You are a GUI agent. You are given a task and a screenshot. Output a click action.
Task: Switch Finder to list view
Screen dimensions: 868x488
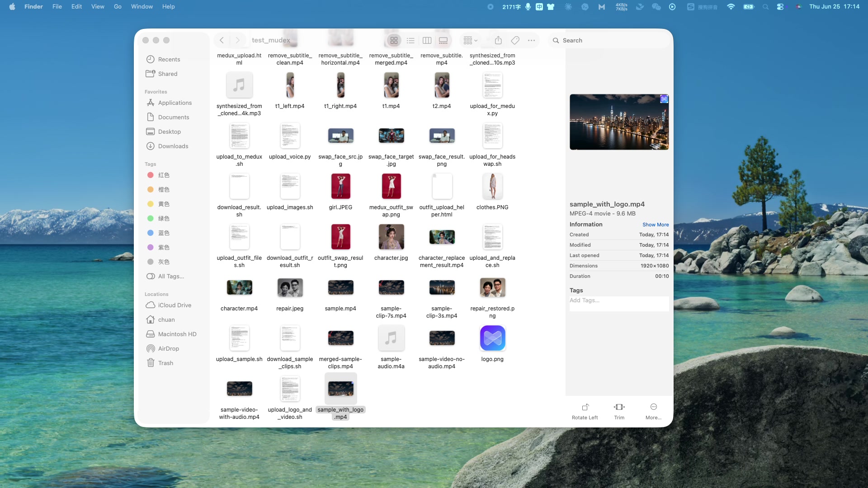pyautogui.click(x=410, y=41)
